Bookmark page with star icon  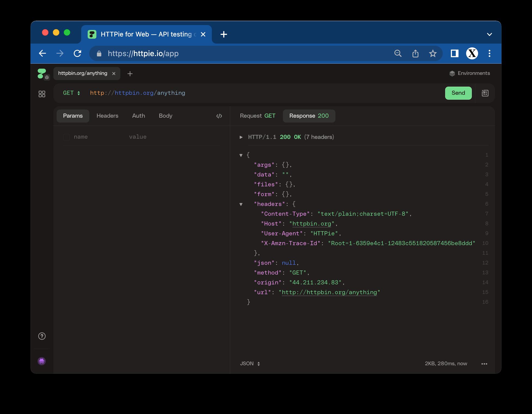click(x=433, y=53)
